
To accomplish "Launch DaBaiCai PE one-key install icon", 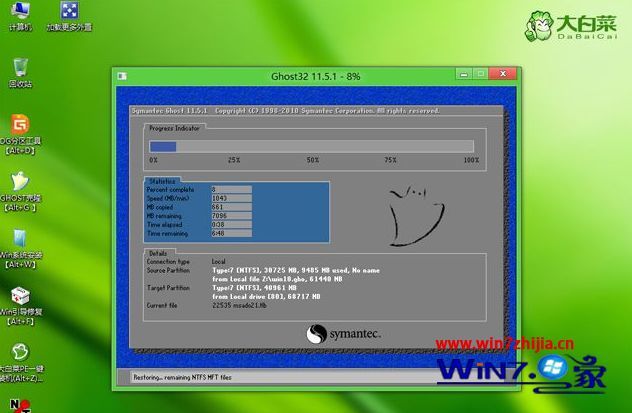I will [x=21, y=363].
